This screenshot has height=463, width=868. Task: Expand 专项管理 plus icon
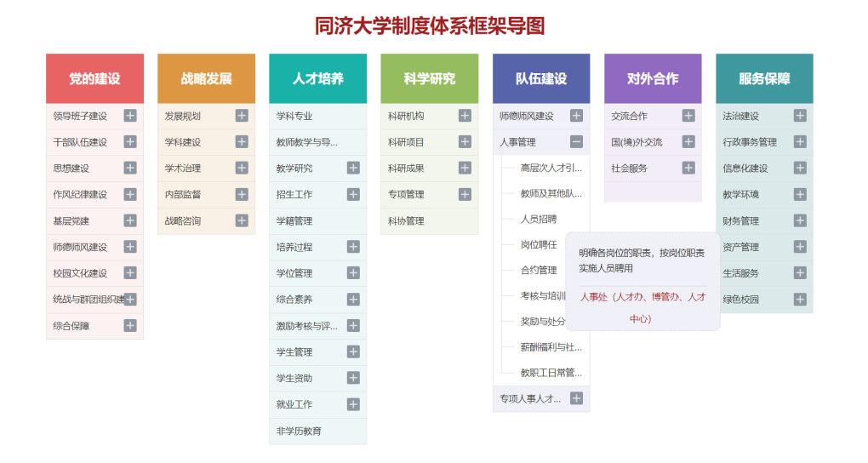465,194
